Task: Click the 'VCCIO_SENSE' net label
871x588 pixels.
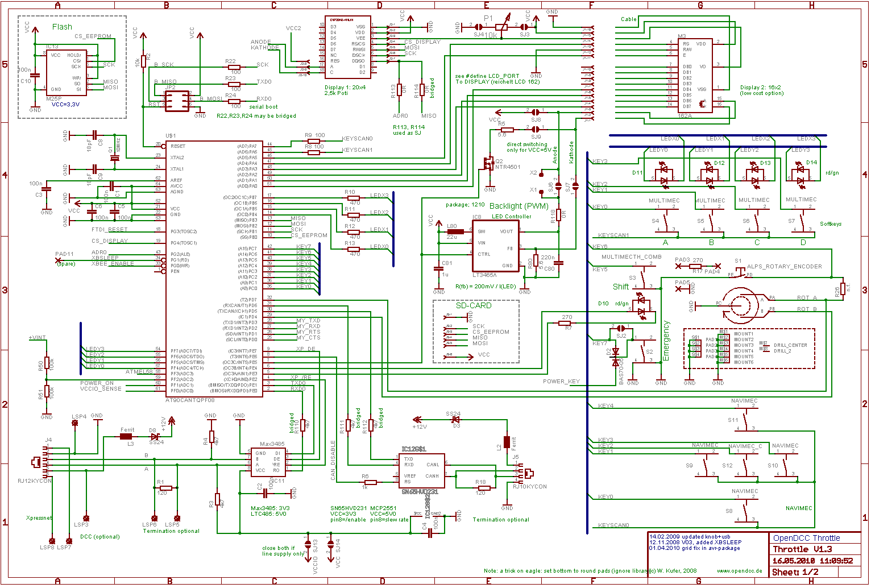Action: pyautogui.click(x=101, y=388)
